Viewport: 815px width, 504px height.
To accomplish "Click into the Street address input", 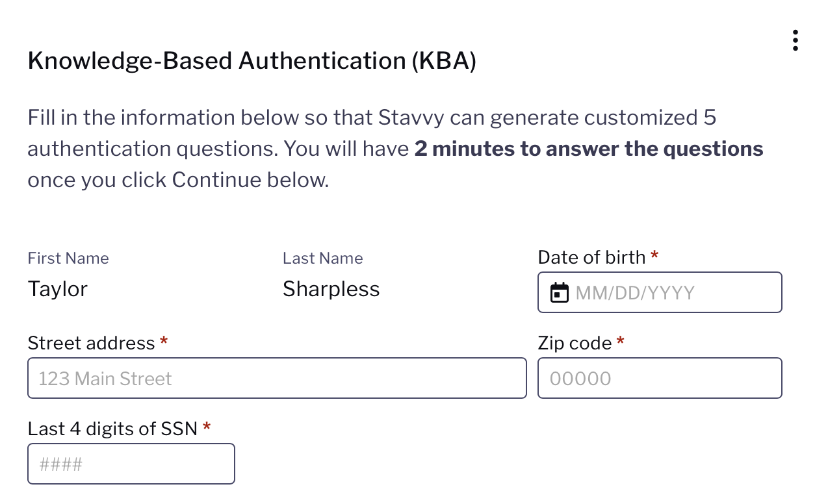I will tap(277, 378).
